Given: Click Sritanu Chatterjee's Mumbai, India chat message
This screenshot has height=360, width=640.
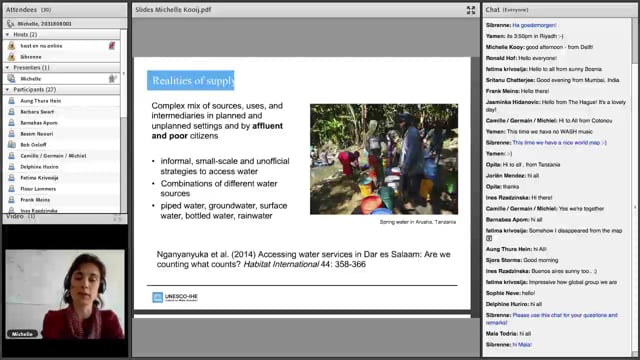Looking at the screenshot, I should coord(552,80).
